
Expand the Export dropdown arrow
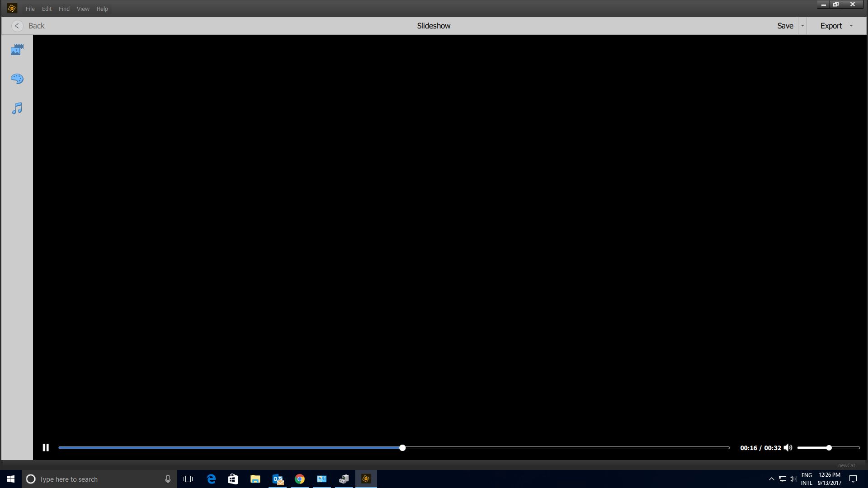(x=853, y=26)
